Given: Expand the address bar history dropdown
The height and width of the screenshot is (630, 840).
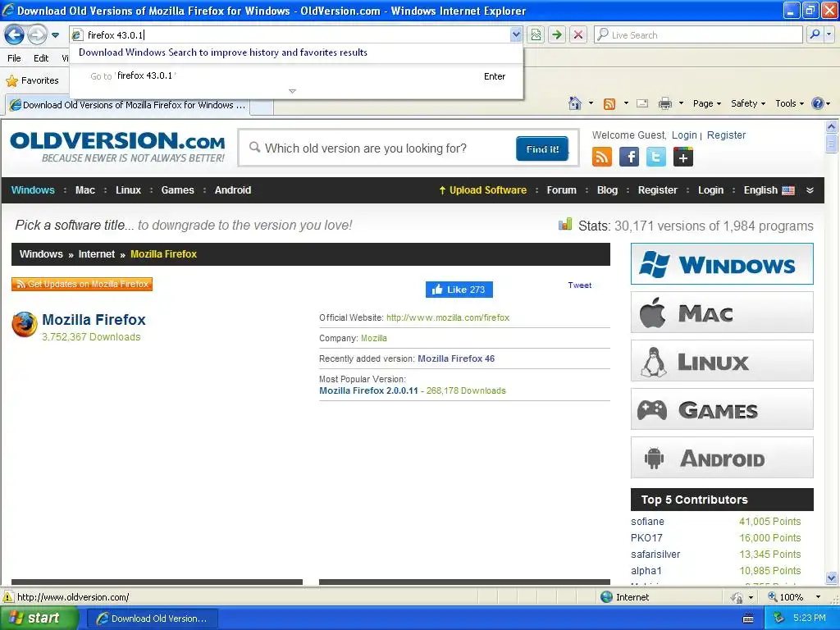Looking at the screenshot, I should (x=515, y=34).
